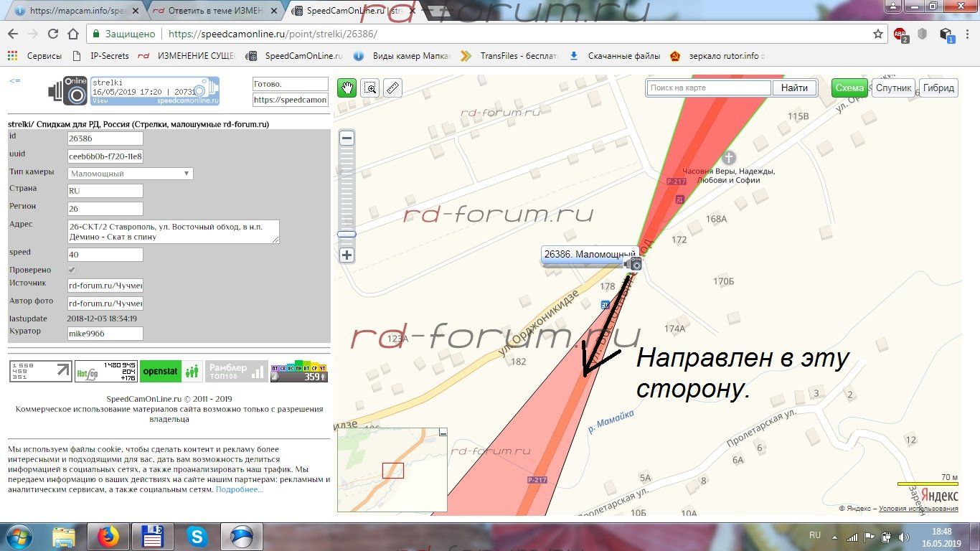Open the Тип камеры dropdown
The height and width of the screenshot is (551, 980).
click(130, 174)
